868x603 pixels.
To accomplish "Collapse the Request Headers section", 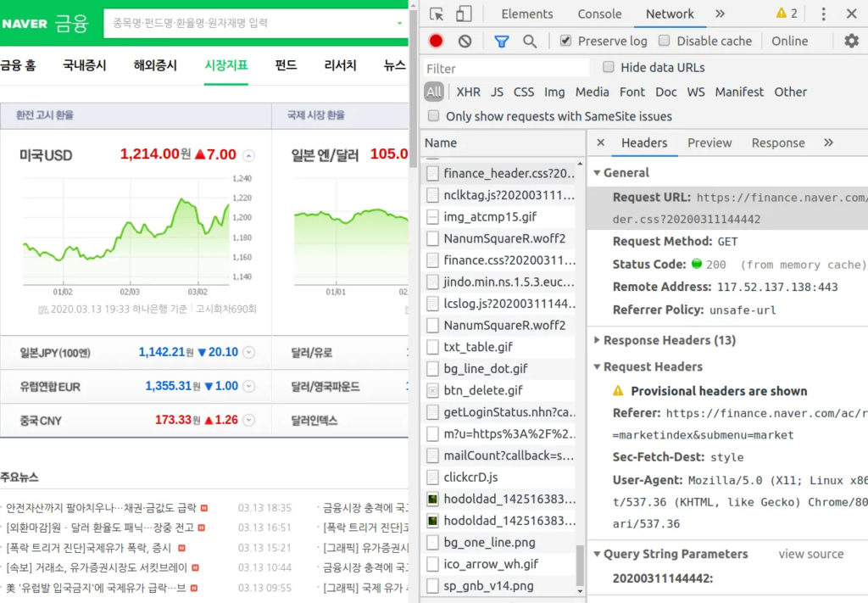I will (x=597, y=366).
